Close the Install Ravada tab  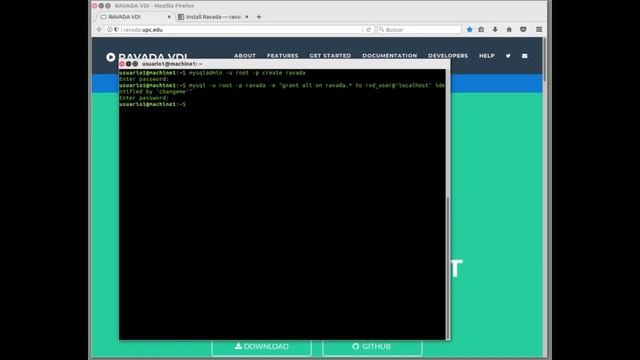[x=247, y=17]
